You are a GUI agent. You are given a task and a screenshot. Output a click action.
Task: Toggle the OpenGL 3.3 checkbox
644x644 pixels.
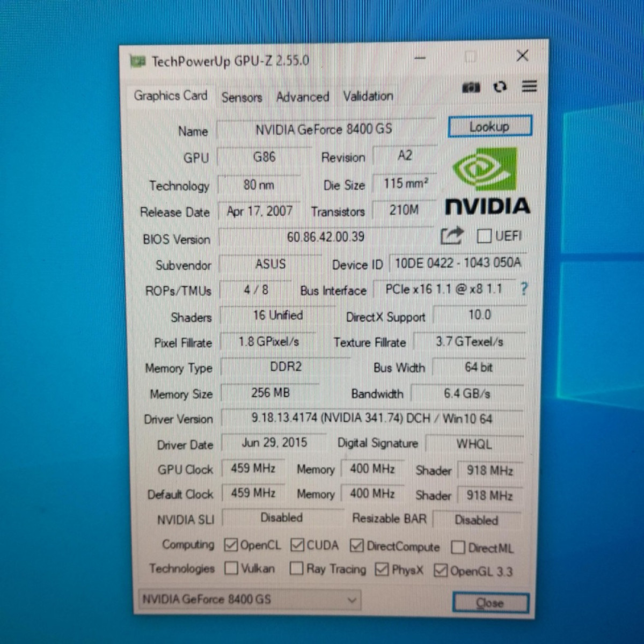[441, 570]
